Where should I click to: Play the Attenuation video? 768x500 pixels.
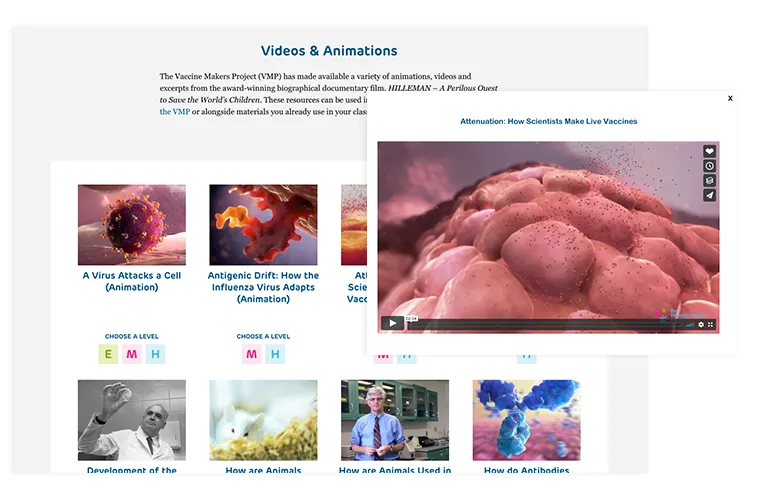[x=392, y=323]
